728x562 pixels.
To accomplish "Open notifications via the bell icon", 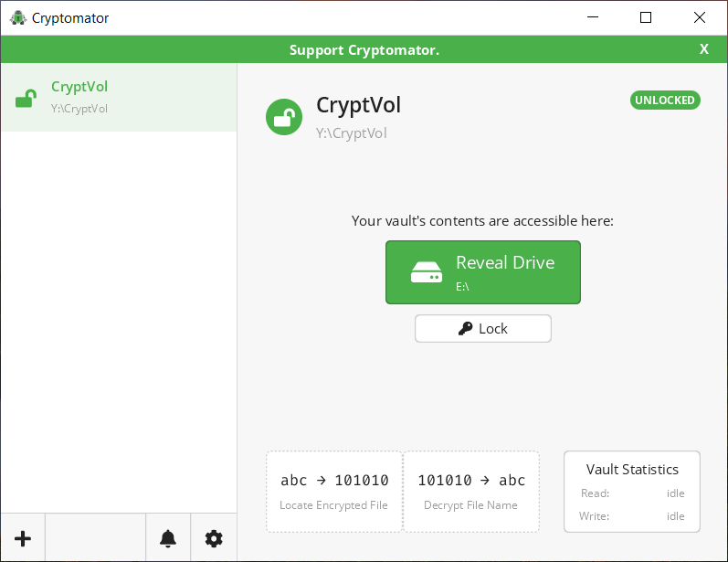I will tap(167, 539).
